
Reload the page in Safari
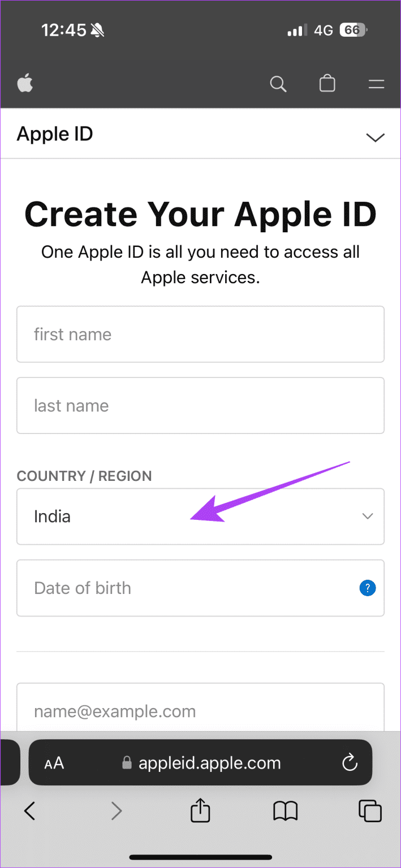pos(350,763)
